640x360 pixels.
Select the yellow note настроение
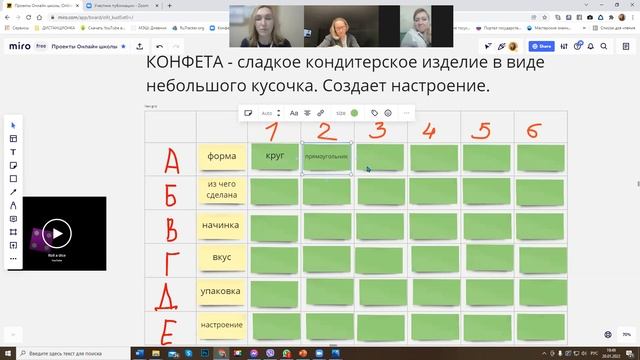coord(222,326)
